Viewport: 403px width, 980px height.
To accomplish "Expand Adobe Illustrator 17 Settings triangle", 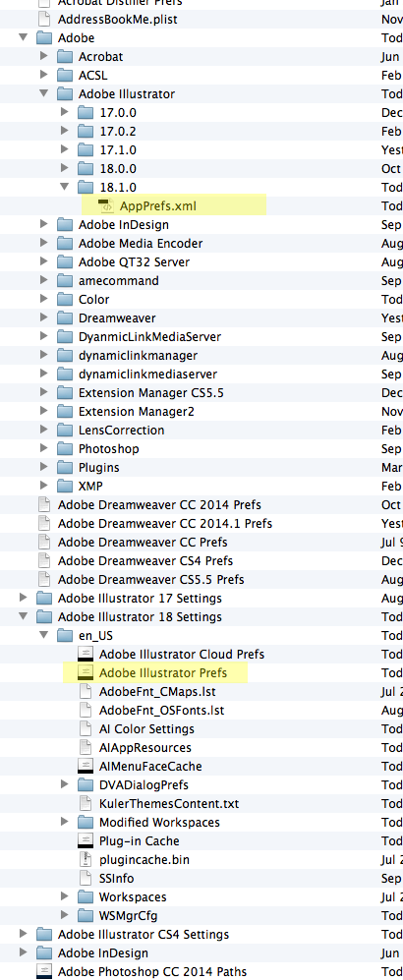I will [24, 598].
